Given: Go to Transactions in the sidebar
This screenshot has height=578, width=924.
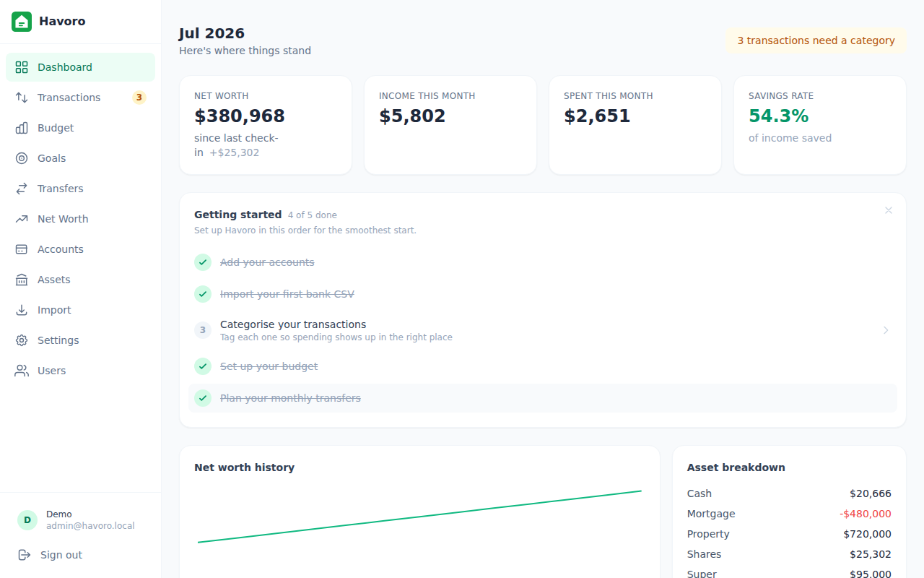Looking at the screenshot, I should 80,98.
